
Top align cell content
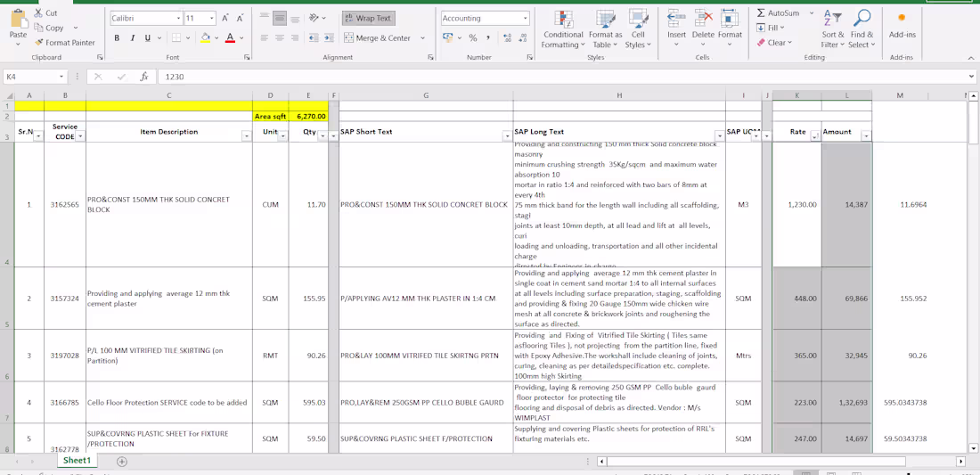point(265,18)
